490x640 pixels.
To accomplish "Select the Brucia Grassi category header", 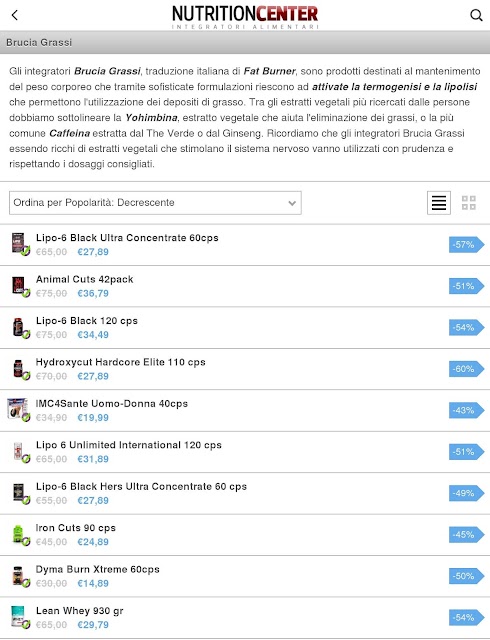I will coord(245,42).
